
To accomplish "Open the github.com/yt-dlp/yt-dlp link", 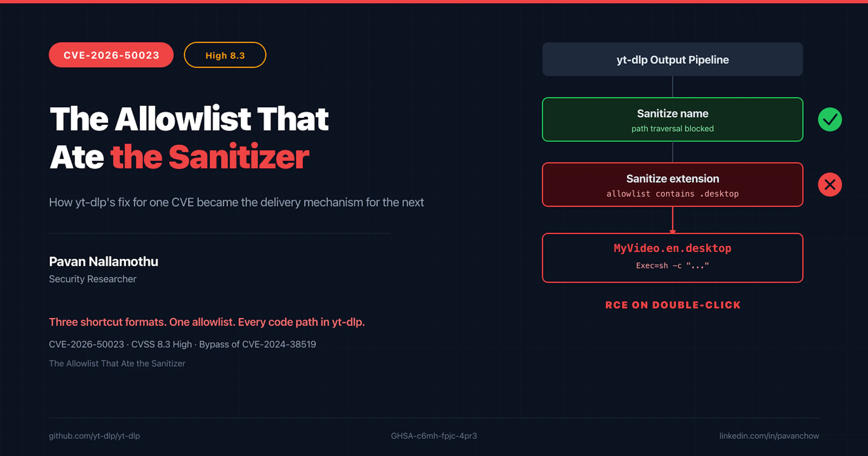I will pos(94,436).
